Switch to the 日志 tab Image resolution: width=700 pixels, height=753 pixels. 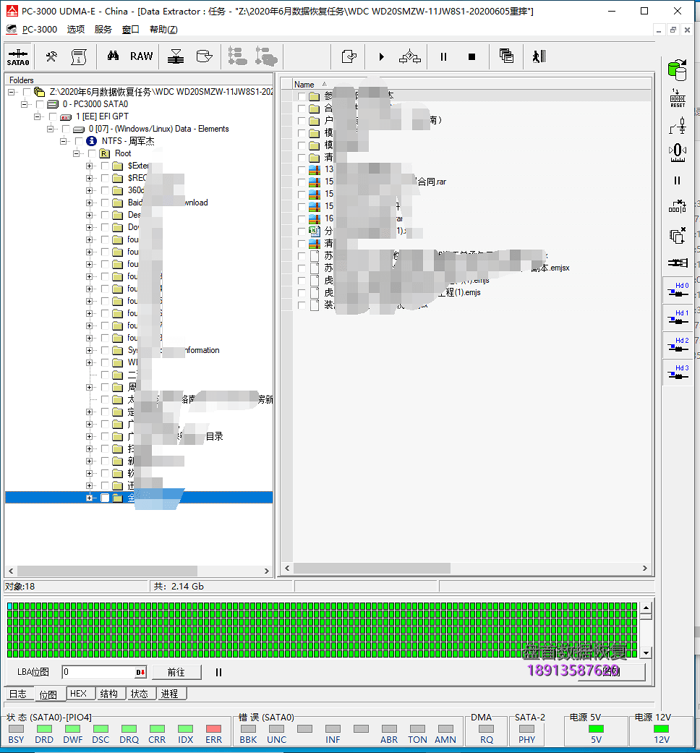[x=18, y=694]
